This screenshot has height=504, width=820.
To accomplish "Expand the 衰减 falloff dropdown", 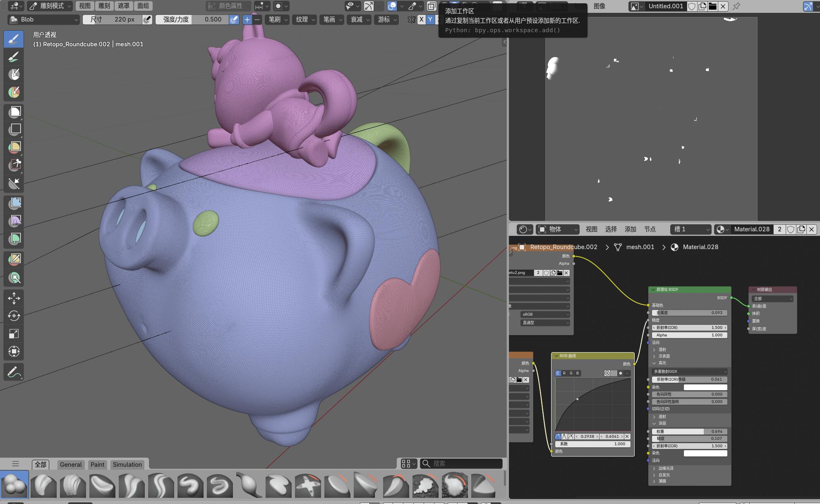I will coord(359,19).
